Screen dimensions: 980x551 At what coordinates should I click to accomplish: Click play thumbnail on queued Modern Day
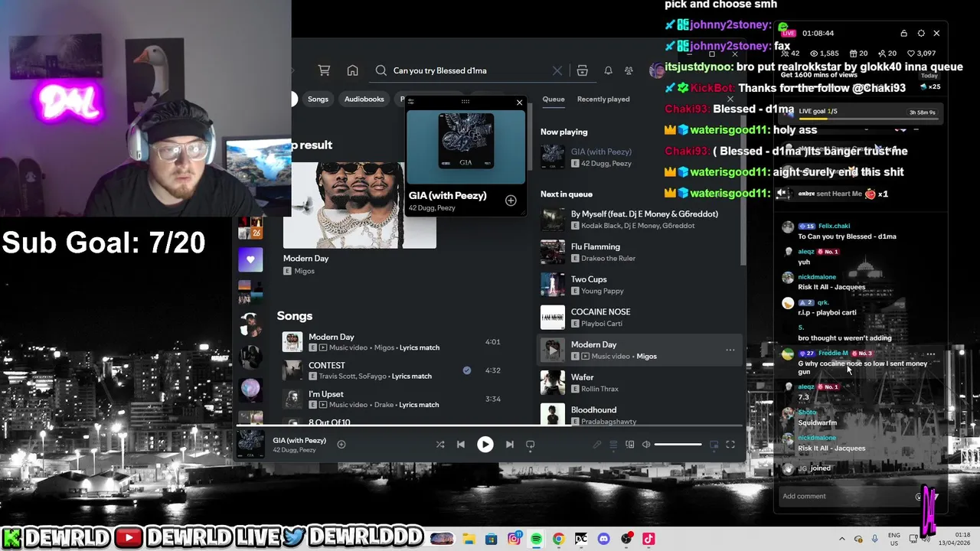[552, 350]
